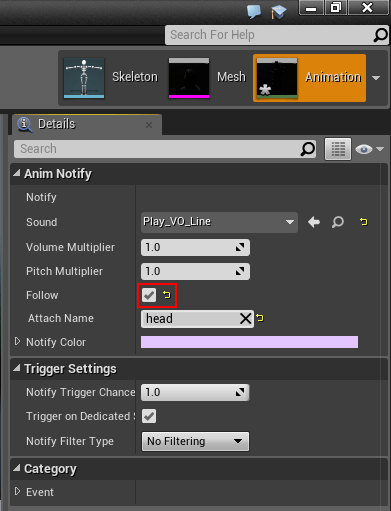The width and height of the screenshot is (391, 511).
Task: Open the Skeleton mode thumbnail
Action: pyautogui.click(x=84, y=78)
